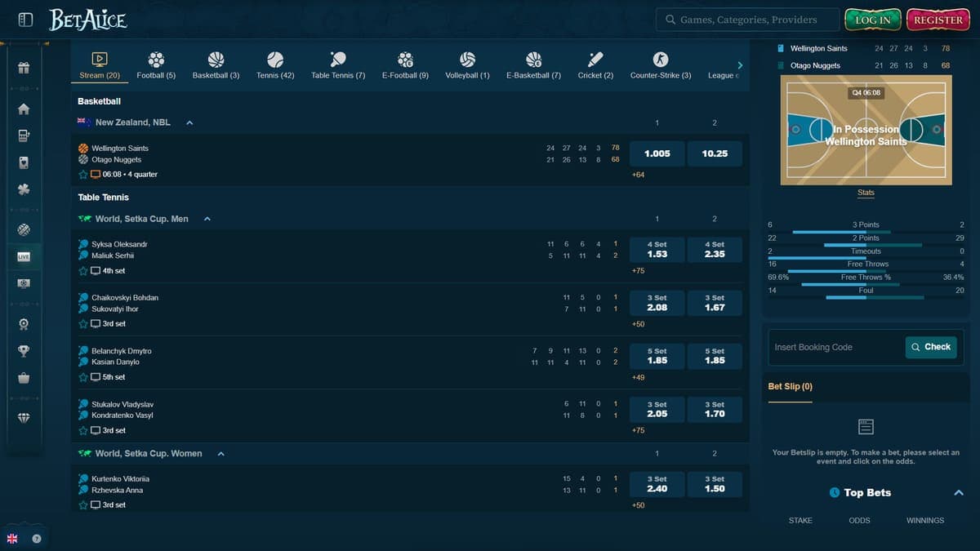
Task: Open stream icon for Wellington Saints match
Action: point(96,175)
